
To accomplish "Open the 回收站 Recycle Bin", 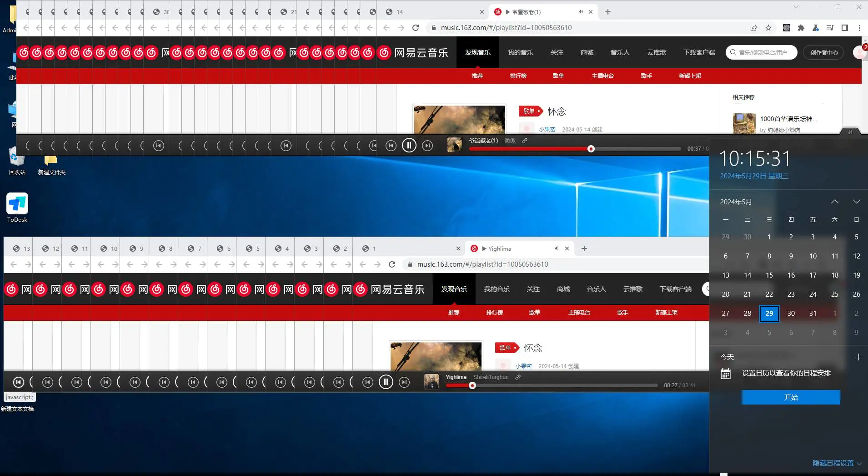I will pyautogui.click(x=16, y=159).
